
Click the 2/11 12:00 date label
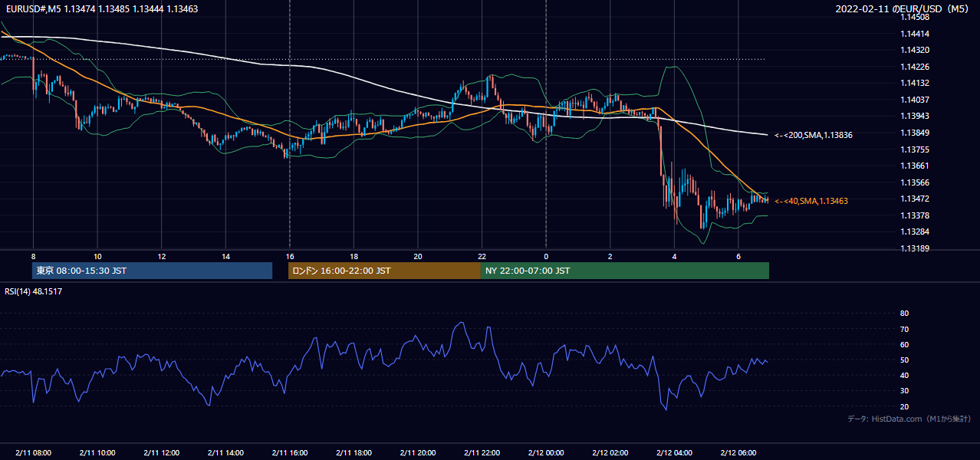tap(161, 452)
